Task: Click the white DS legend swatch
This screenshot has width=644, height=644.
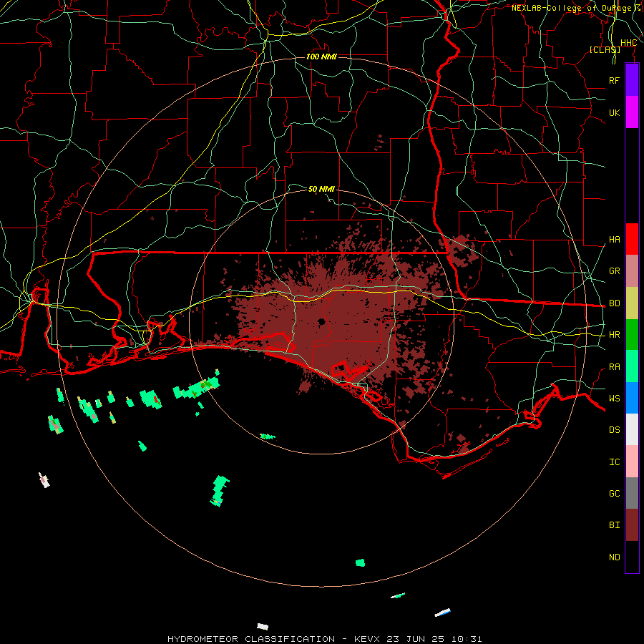Action: point(632,429)
